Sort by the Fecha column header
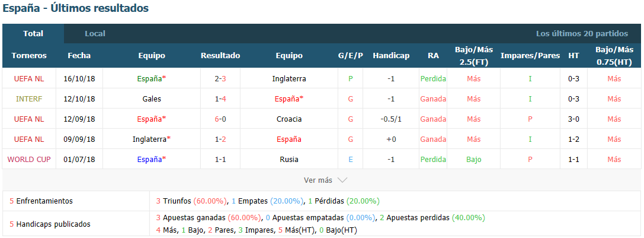644x238 pixels. [79, 56]
